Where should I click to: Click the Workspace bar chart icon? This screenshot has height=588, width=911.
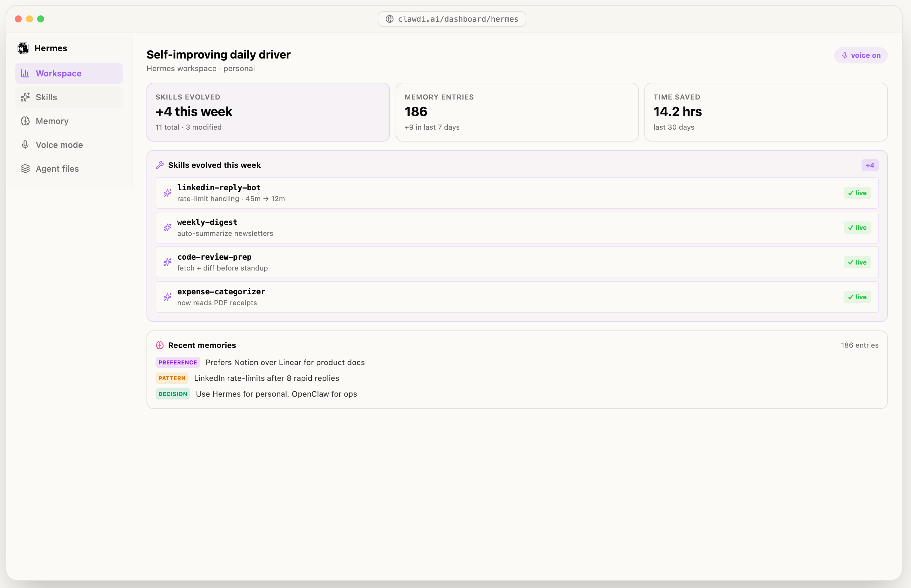[25, 73]
